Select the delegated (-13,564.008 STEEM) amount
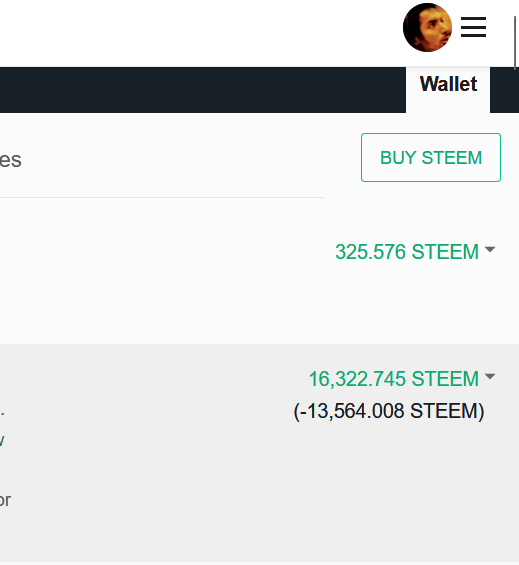Viewport: 519px width, 565px height. coord(389,411)
